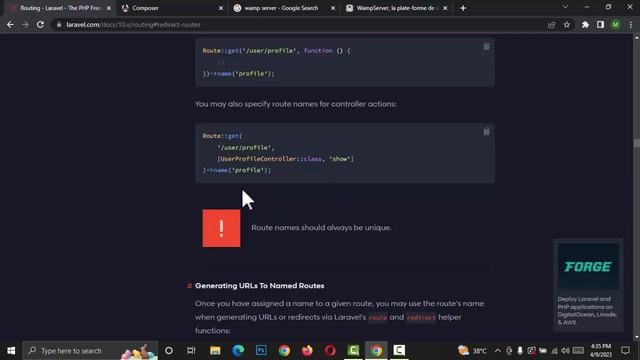Copy the first profile route code block
Image resolution: width=640 pixels, height=360 pixels.
pyautogui.click(x=486, y=47)
